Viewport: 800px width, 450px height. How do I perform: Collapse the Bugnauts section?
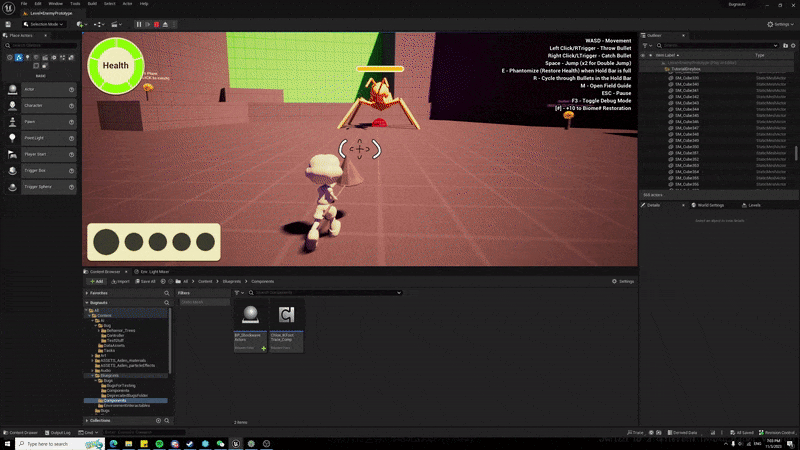tap(87, 303)
